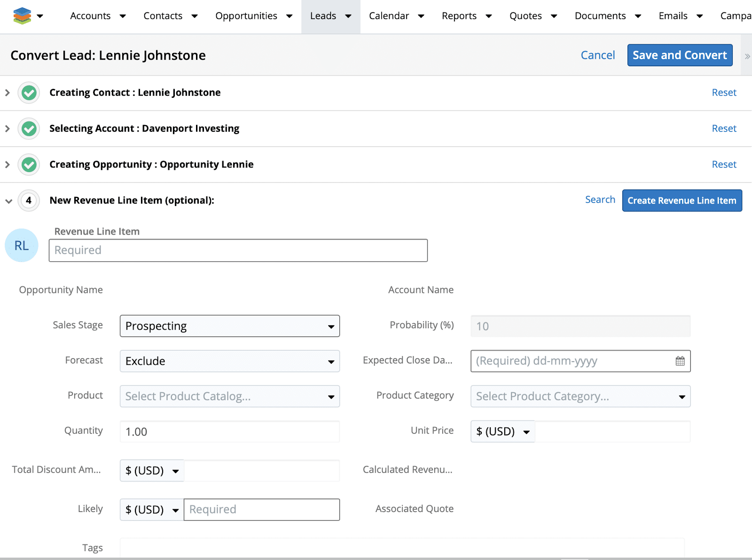This screenshot has height=560, width=752.
Task: Go to the Calendar module
Action: pos(389,16)
